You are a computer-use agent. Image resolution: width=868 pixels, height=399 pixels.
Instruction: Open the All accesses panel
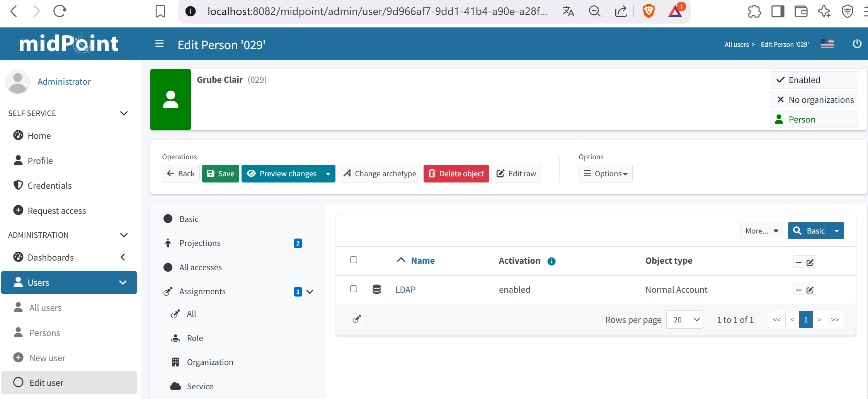(201, 268)
